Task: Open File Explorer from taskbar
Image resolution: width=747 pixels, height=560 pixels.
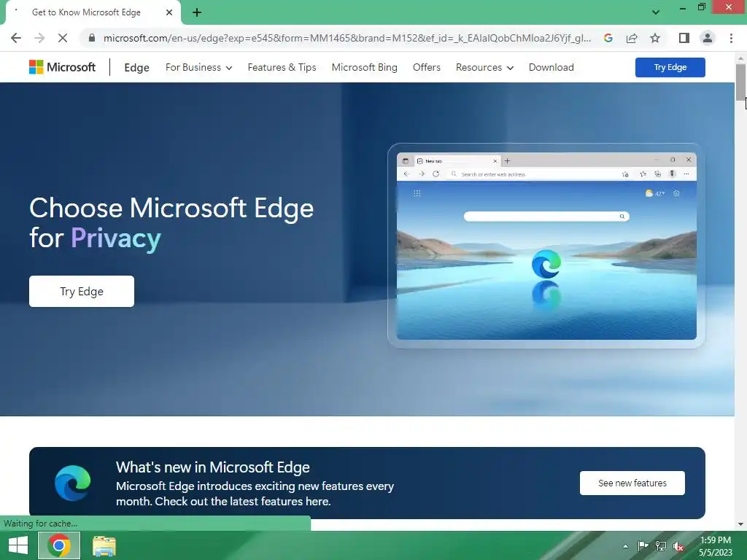Action: click(x=104, y=545)
